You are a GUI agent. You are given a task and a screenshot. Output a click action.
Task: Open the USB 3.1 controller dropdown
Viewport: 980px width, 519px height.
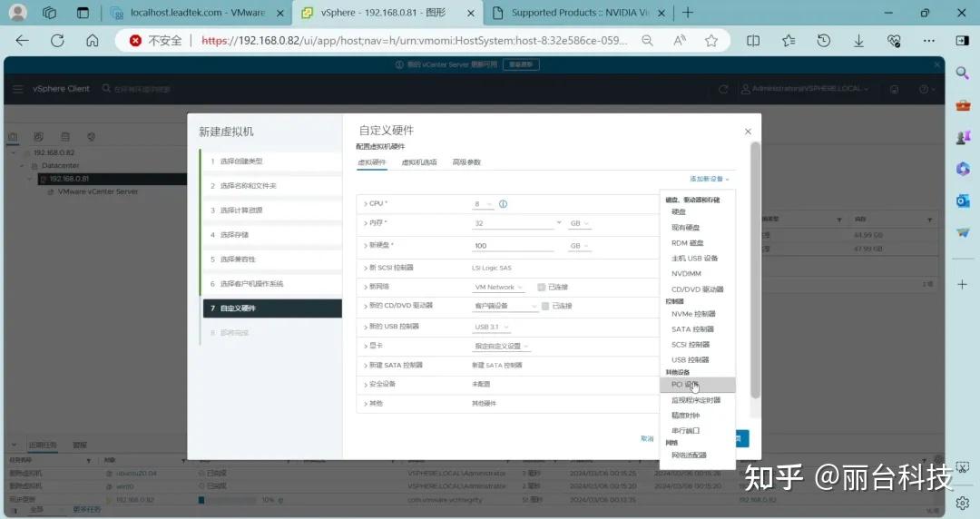coord(491,327)
